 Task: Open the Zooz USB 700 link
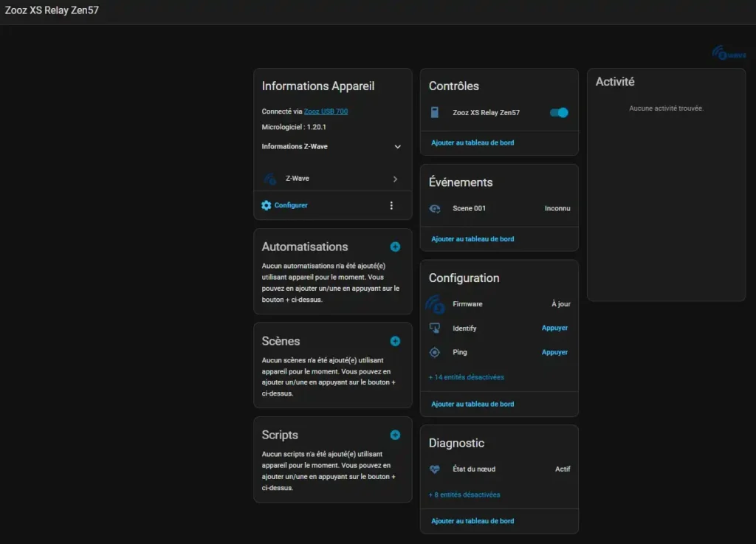coord(326,111)
